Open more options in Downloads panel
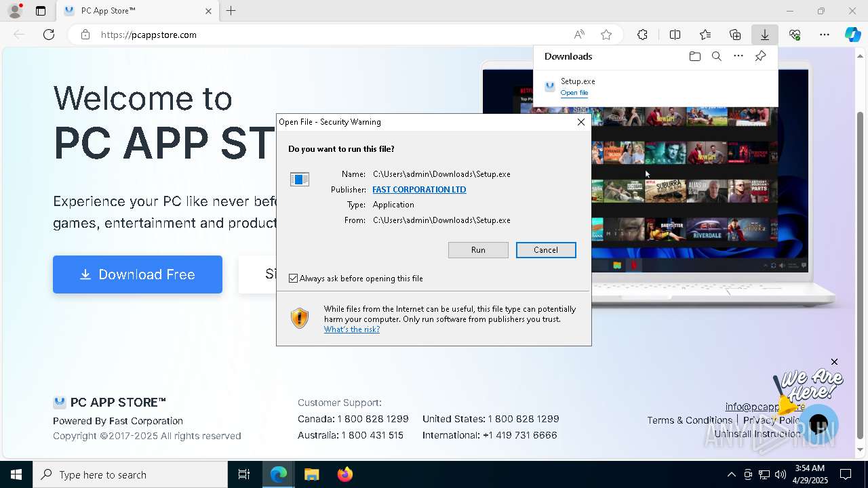The height and width of the screenshot is (488, 868). 738,56
